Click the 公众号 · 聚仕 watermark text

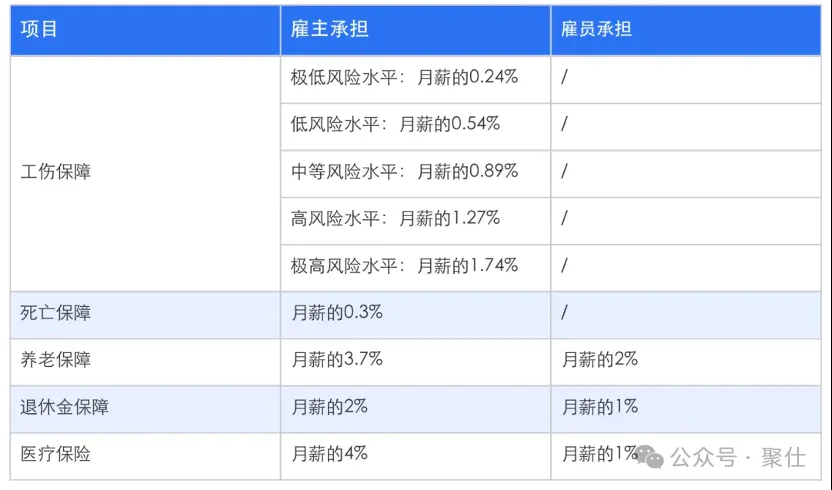point(738,458)
